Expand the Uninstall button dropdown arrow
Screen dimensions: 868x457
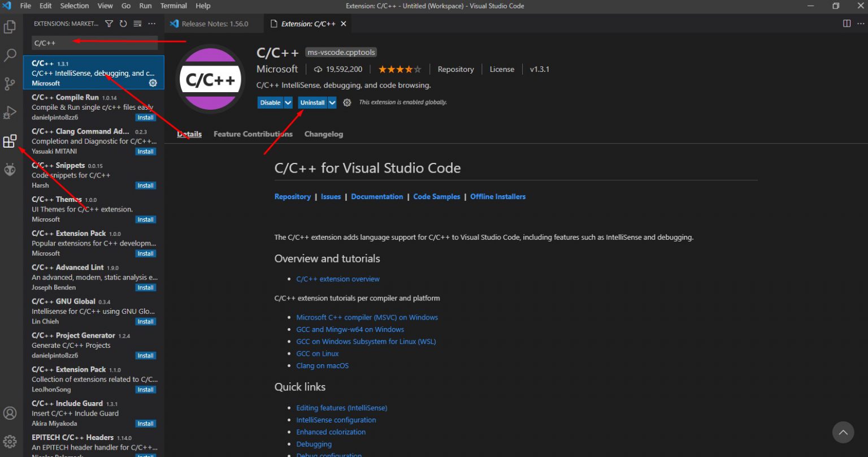tap(332, 102)
